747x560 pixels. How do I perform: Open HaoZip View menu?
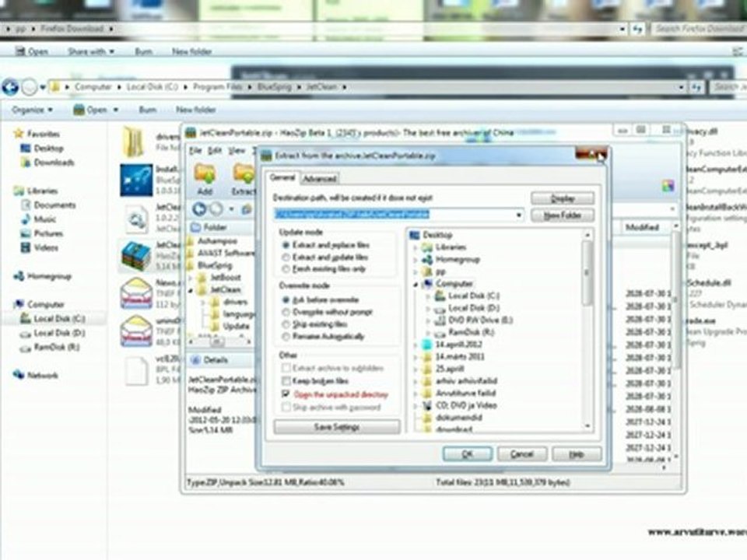237,150
